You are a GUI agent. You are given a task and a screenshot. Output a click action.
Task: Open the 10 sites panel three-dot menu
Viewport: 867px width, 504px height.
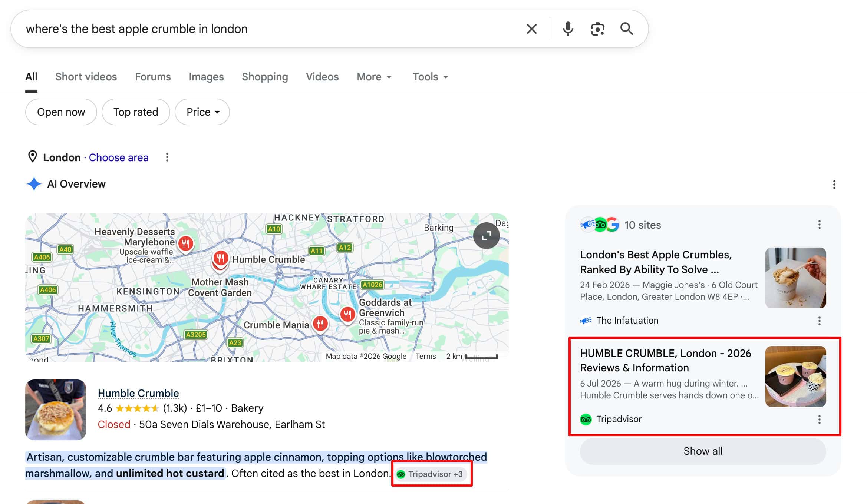(x=819, y=225)
